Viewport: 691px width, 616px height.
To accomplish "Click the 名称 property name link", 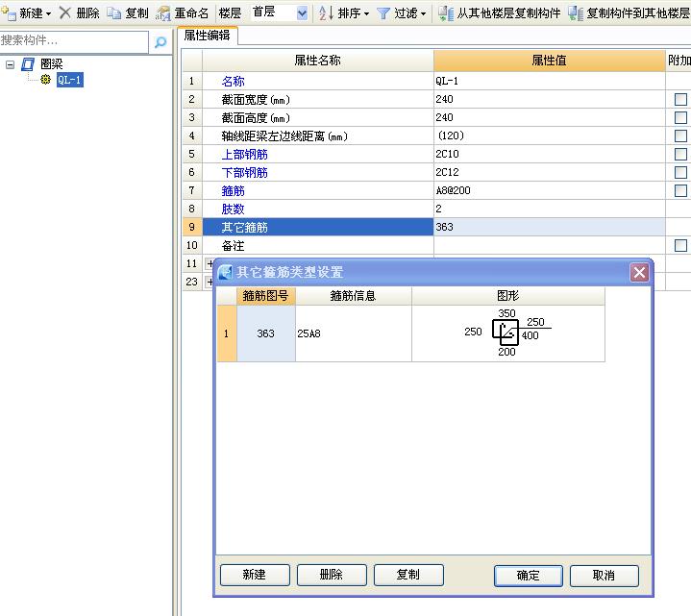I will point(234,81).
